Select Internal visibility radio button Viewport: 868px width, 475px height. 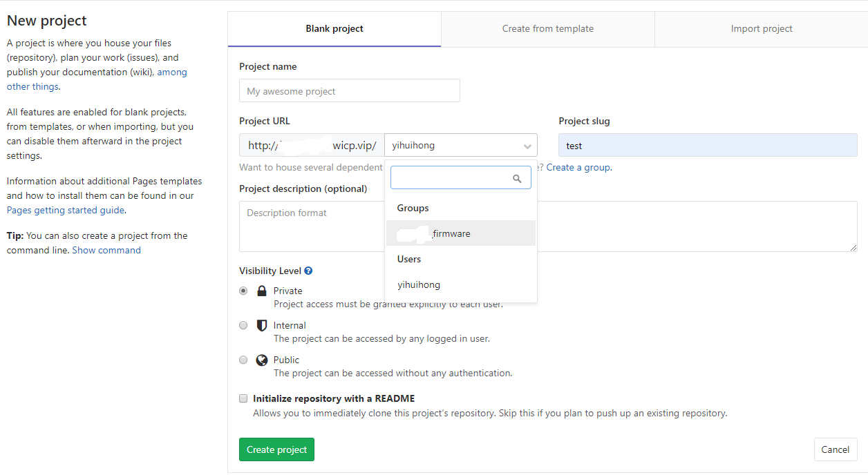pos(243,325)
